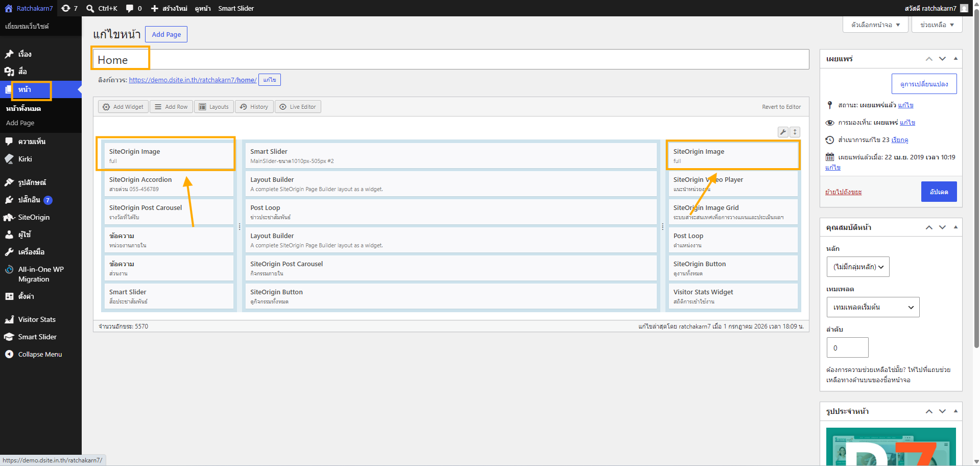
Task: Open the Users person icon in sidebar
Action: pos(9,235)
